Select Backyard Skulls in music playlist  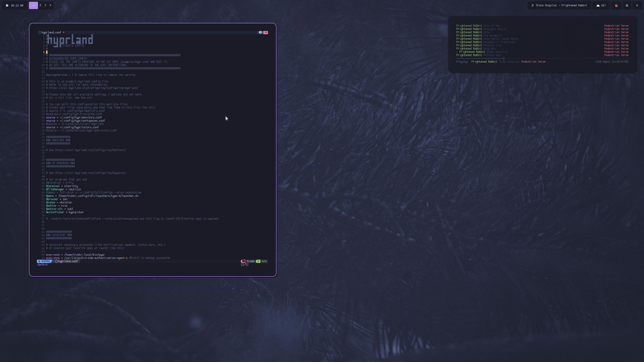coord(542,29)
